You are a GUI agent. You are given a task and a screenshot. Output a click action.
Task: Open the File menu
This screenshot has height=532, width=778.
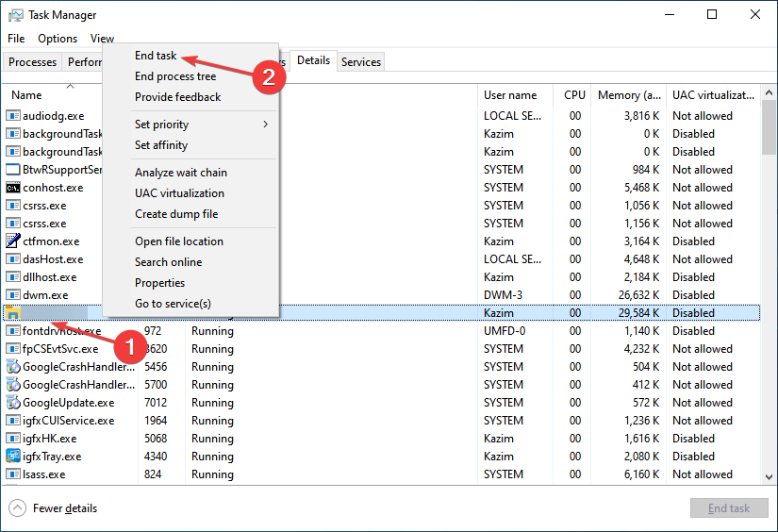pos(16,39)
